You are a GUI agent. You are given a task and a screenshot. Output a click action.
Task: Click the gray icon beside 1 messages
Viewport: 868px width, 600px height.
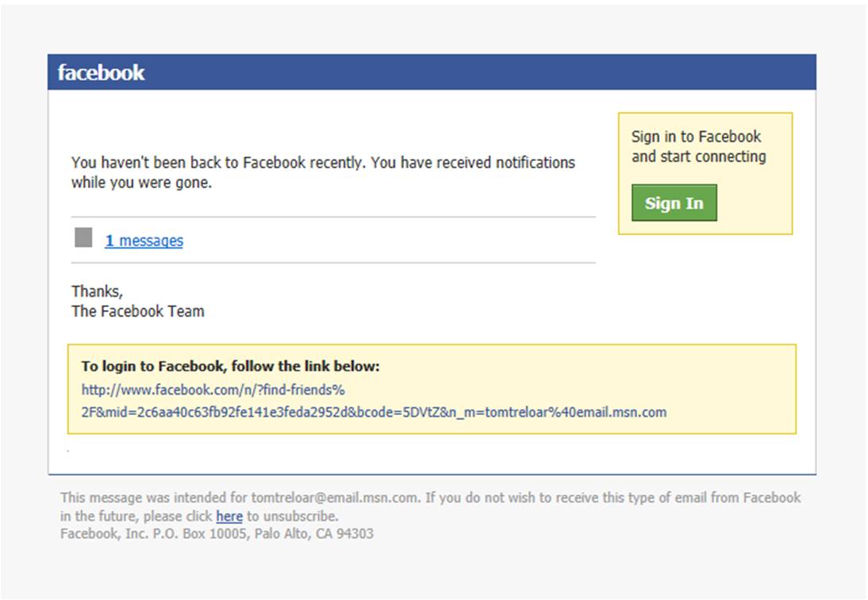tap(83, 237)
